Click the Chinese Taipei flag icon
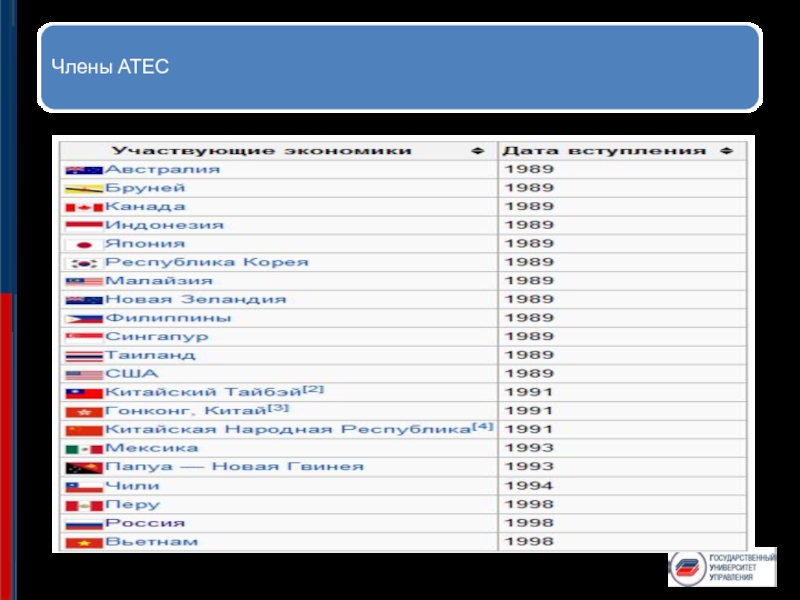The height and width of the screenshot is (600, 800). (84, 393)
